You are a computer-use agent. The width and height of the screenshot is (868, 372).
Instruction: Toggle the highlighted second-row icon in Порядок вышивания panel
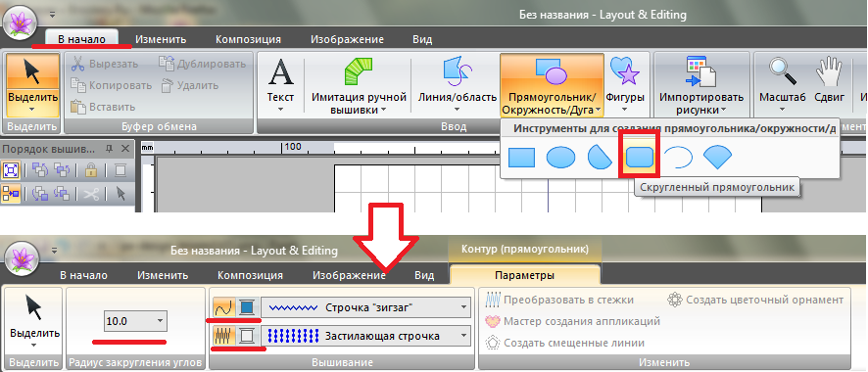[x=11, y=194]
